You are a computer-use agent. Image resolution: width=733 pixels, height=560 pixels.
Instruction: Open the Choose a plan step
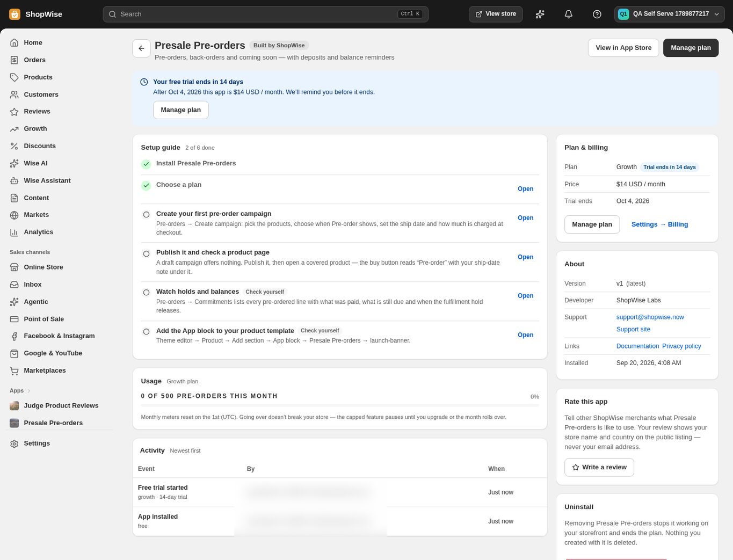525,189
